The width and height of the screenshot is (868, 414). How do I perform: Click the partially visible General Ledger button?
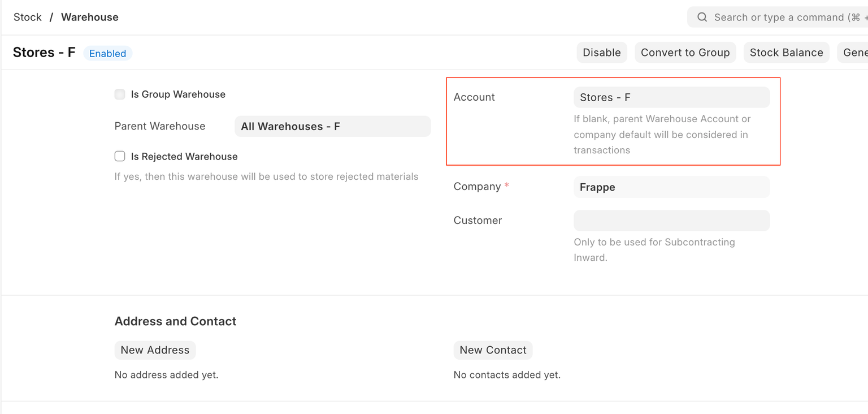coord(857,52)
